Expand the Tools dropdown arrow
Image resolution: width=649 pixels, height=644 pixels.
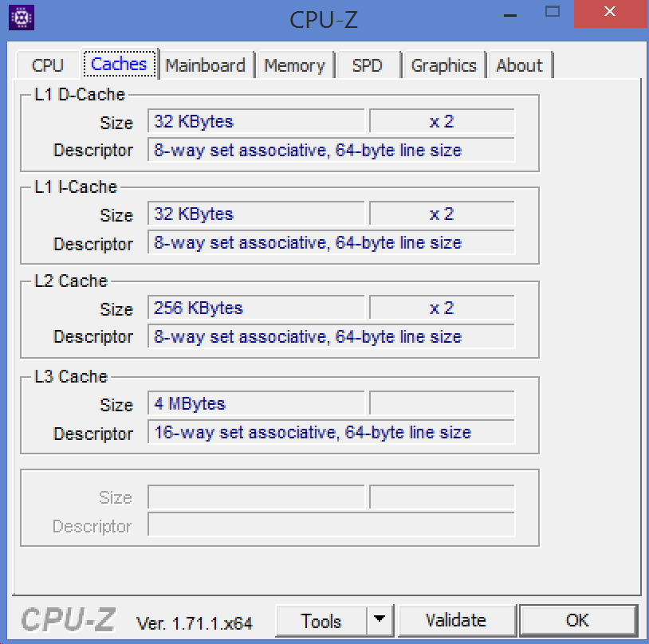coord(380,621)
